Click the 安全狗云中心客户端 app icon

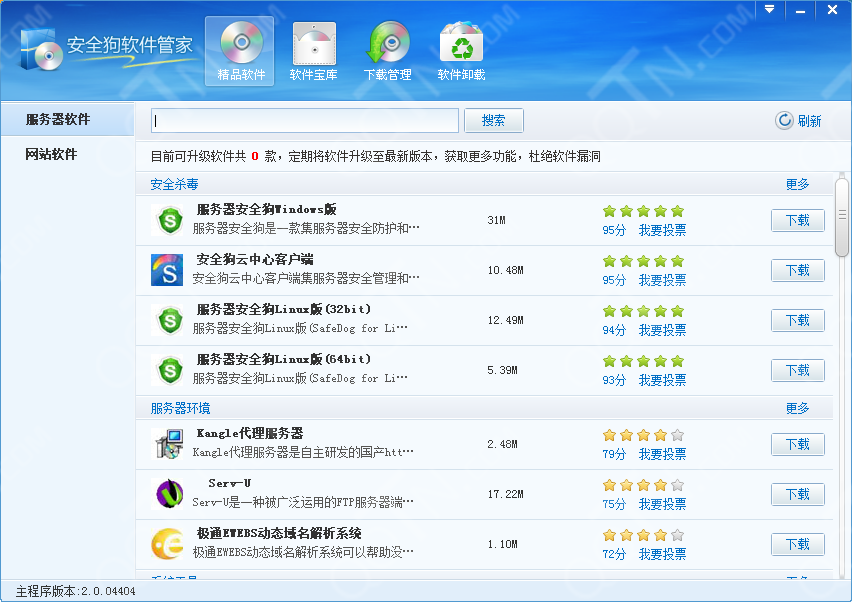point(167,270)
